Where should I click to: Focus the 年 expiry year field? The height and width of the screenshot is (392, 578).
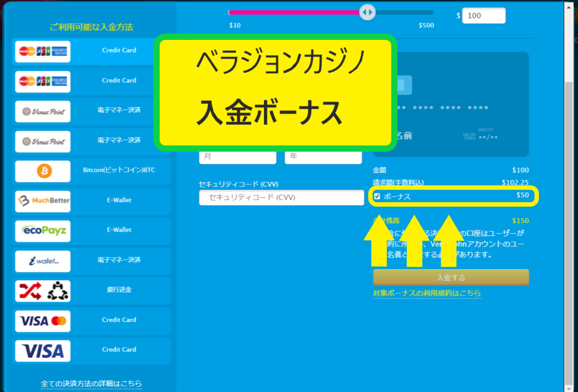pyautogui.click(x=323, y=157)
